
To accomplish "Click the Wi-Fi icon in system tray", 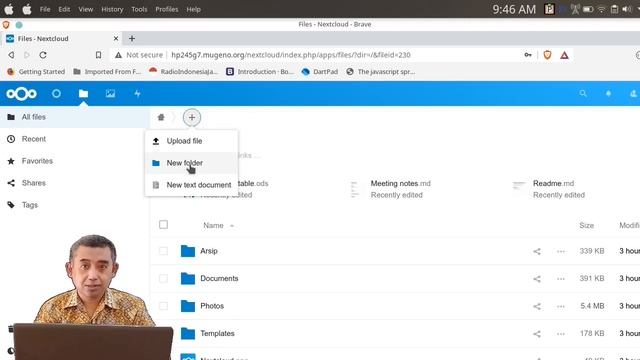I will pyautogui.click(x=601, y=9).
